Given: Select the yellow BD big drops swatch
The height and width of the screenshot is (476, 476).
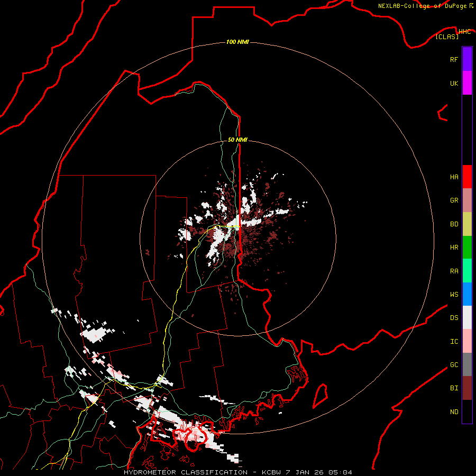Looking at the screenshot, I should pos(467,224).
